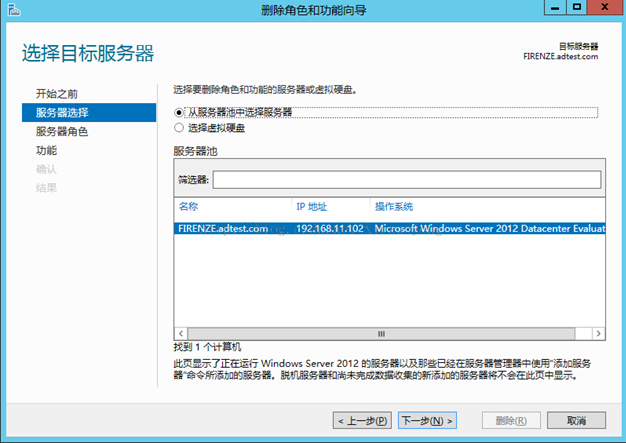The width and height of the screenshot is (626, 443).
Task: Click the left arrow of horizontal scrollbar
Action: [181, 334]
